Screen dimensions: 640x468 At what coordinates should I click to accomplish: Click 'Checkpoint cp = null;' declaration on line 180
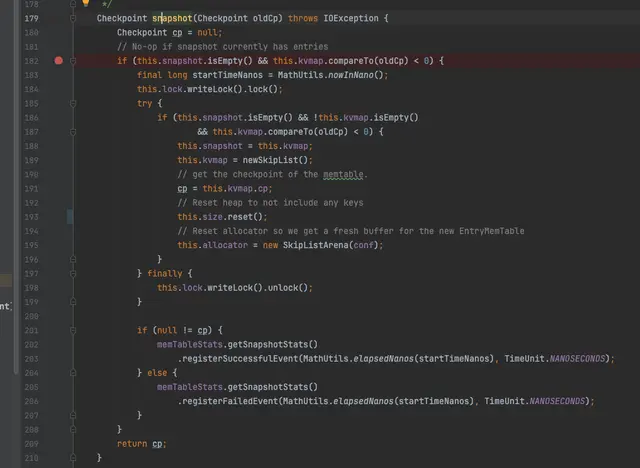170,33
